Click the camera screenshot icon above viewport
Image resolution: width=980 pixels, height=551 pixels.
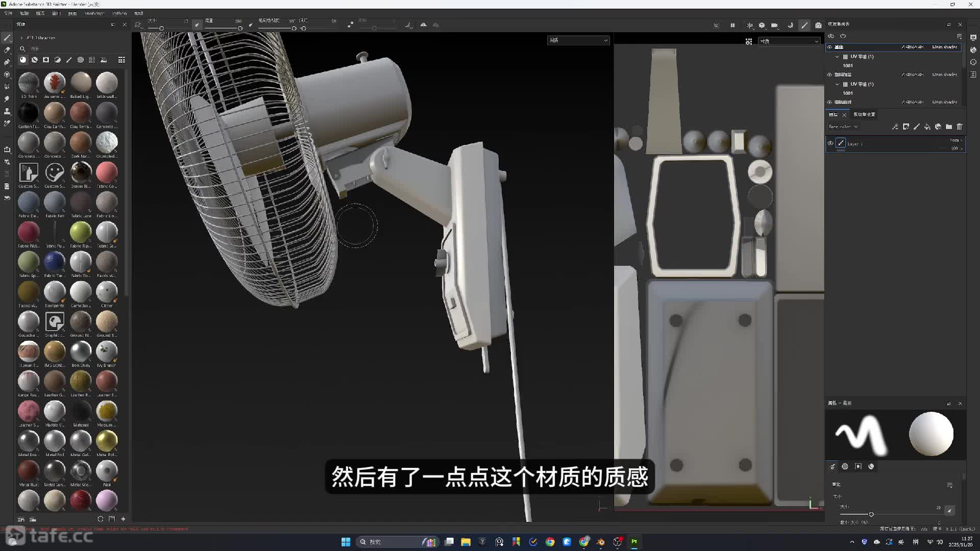coord(818,25)
